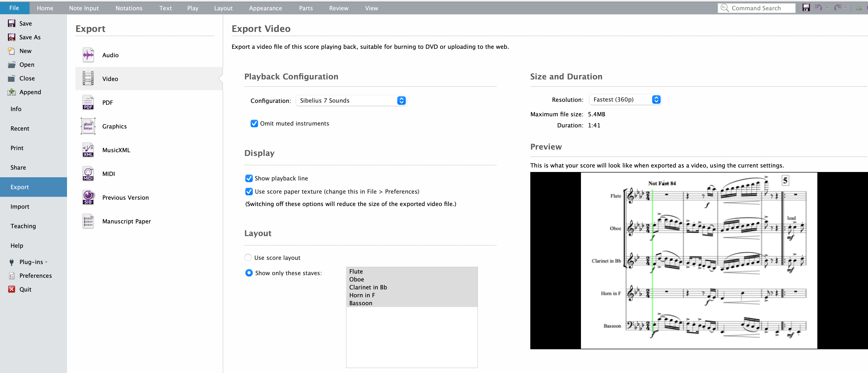Click the Graphics export icon
The height and width of the screenshot is (373, 868).
pos(88,126)
